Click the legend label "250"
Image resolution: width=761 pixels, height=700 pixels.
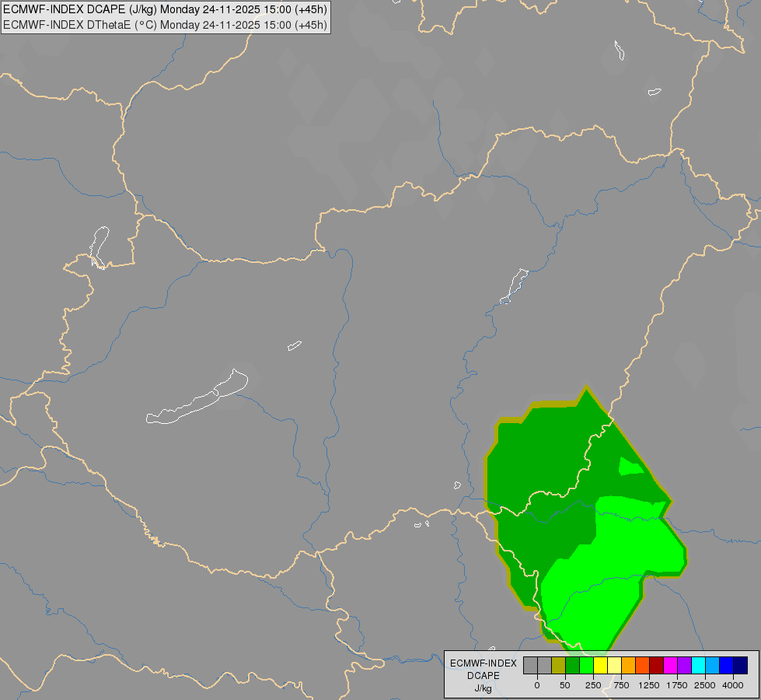click(x=593, y=685)
